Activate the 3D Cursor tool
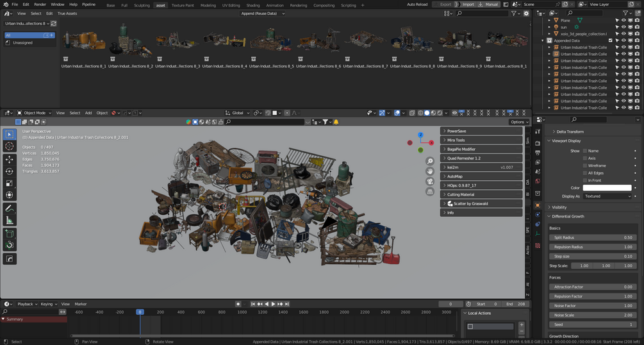 click(10, 146)
